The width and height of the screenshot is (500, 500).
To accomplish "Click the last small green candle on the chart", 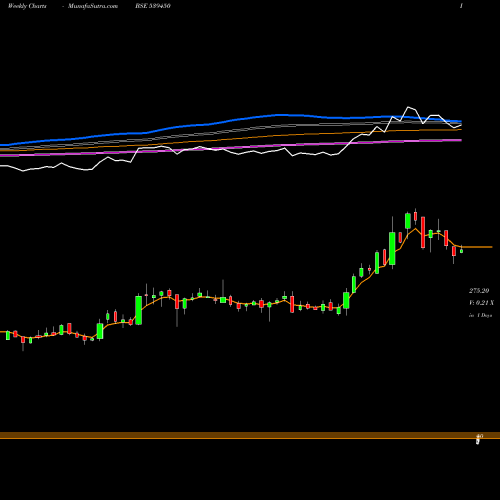I will click(x=462, y=251).
